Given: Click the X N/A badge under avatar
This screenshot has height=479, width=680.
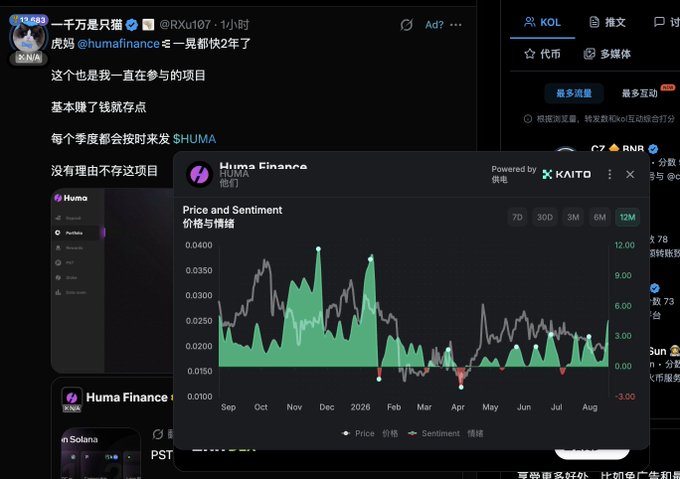Looking at the screenshot, I should click(29, 57).
